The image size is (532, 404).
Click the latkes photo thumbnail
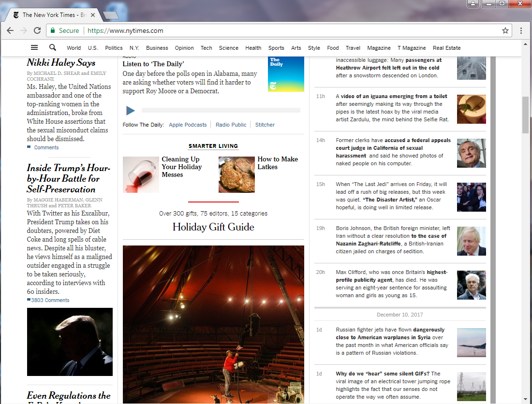point(236,174)
